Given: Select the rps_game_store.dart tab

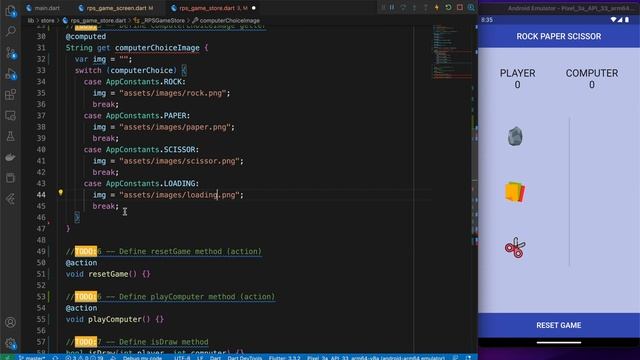Looking at the screenshot, I should tap(213, 8).
